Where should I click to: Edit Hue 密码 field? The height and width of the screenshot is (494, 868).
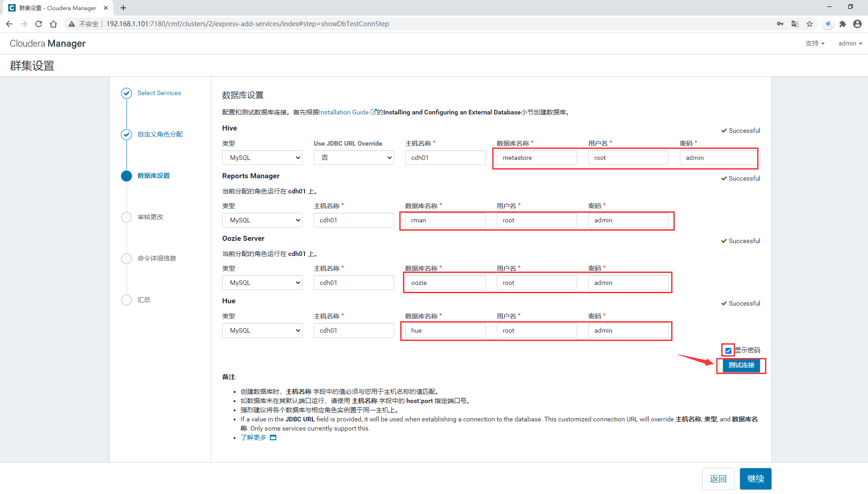pos(628,330)
